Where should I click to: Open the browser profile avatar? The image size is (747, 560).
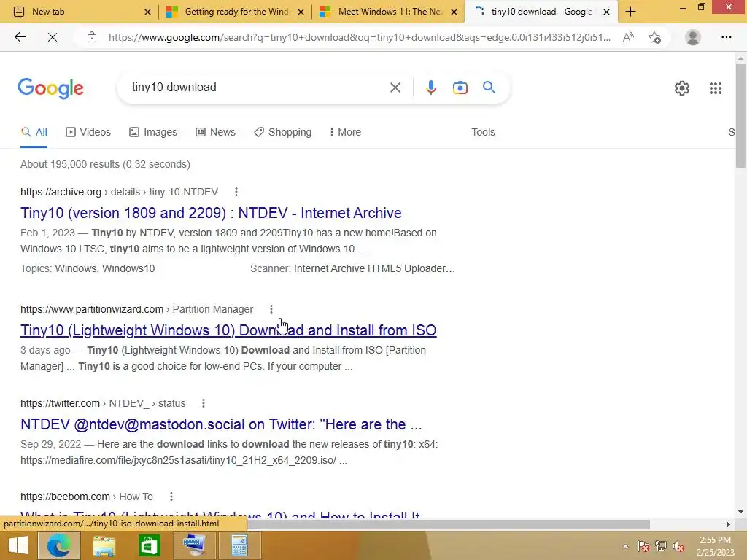693,37
